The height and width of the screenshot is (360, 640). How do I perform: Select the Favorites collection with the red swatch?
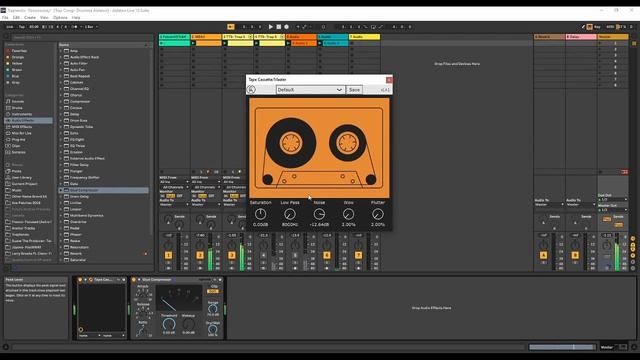pos(19,51)
